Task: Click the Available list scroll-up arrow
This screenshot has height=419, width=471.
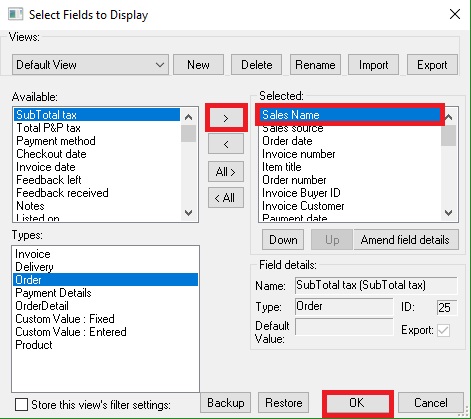Action: pyautogui.click(x=188, y=117)
